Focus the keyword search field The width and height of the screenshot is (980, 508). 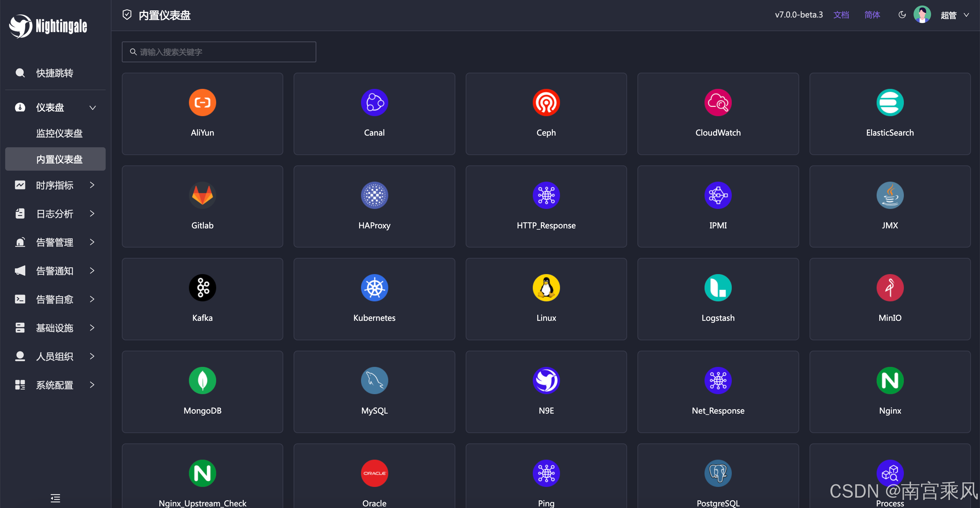click(x=219, y=52)
